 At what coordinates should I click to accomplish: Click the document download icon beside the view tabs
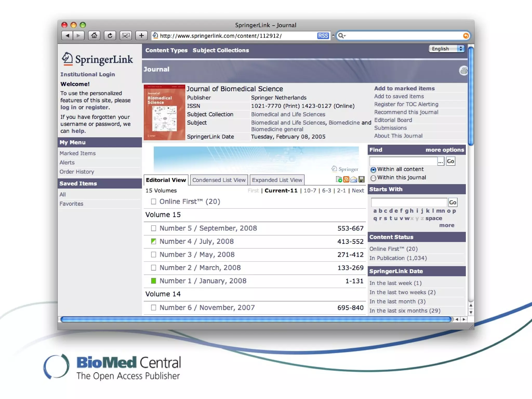[339, 179]
